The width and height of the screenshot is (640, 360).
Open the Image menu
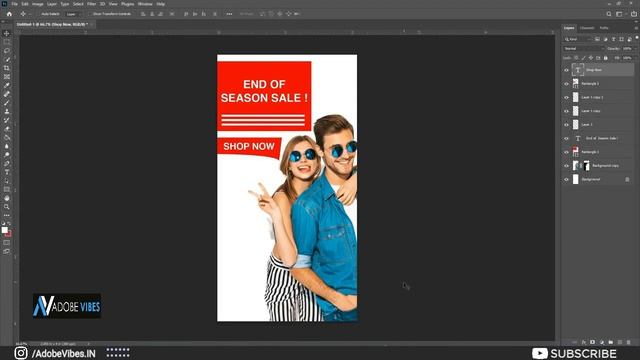38,4
